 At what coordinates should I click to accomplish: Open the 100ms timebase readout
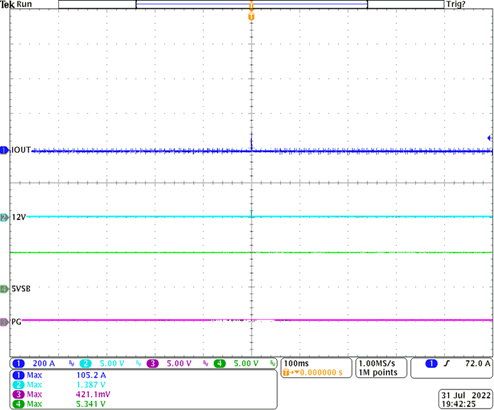[317, 368]
